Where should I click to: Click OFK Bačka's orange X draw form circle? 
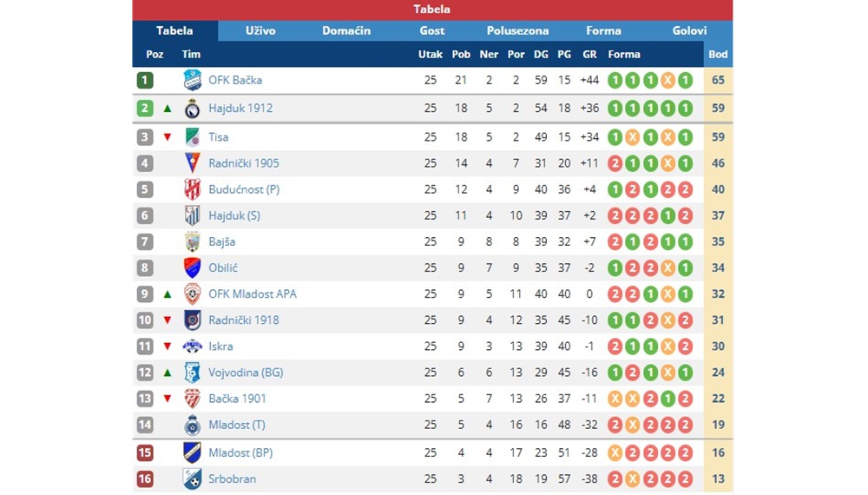click(x=667, y=80)
